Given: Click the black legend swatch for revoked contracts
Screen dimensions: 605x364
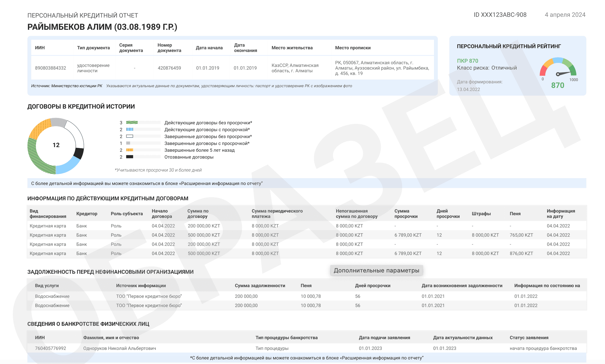Looking at the screenshot, I should 130,157.
